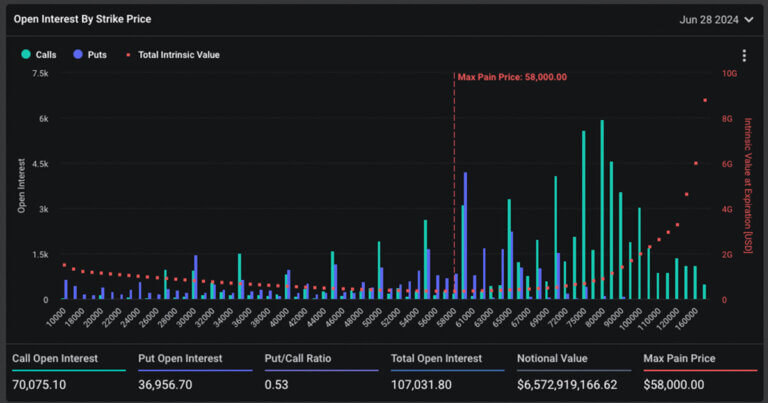
Task: Click the Put/Call Ratio value 0.53
Action: (x=279, y=382)
